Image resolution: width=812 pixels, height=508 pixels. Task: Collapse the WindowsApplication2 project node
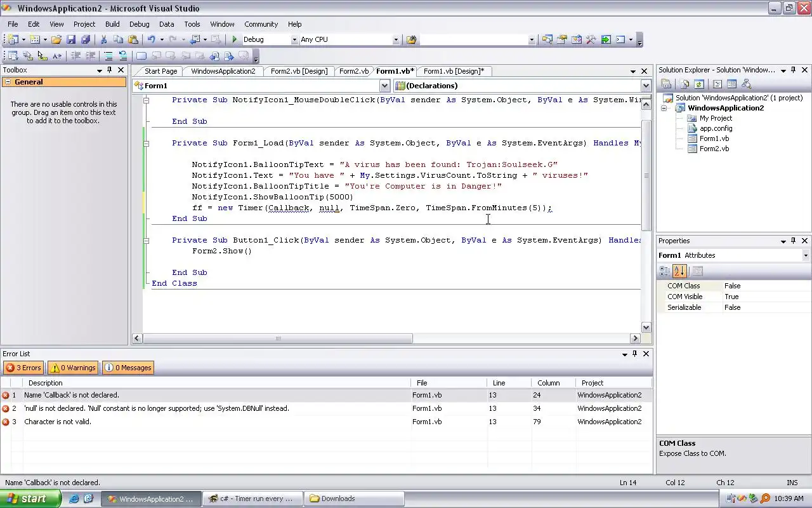coord(664,108)
